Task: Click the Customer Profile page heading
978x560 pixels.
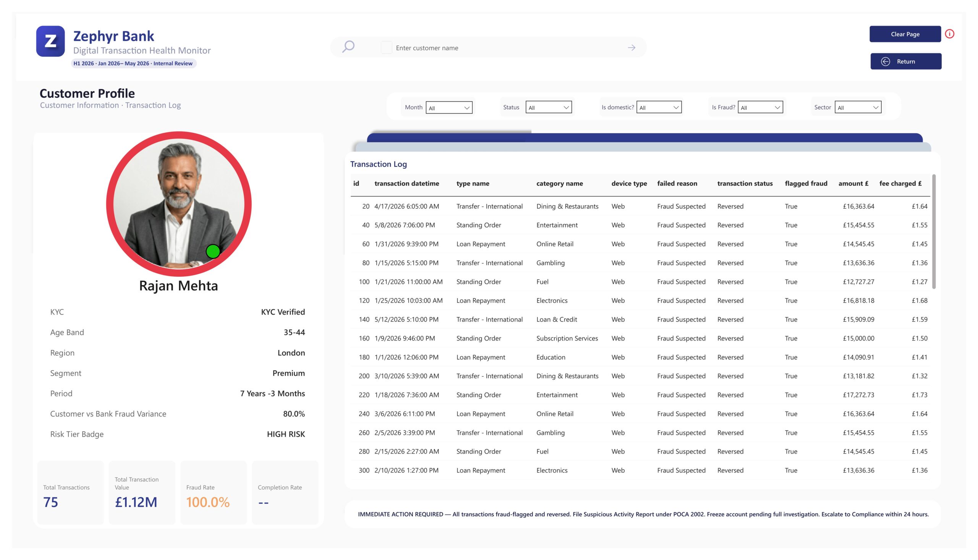Action: point(87,94)
